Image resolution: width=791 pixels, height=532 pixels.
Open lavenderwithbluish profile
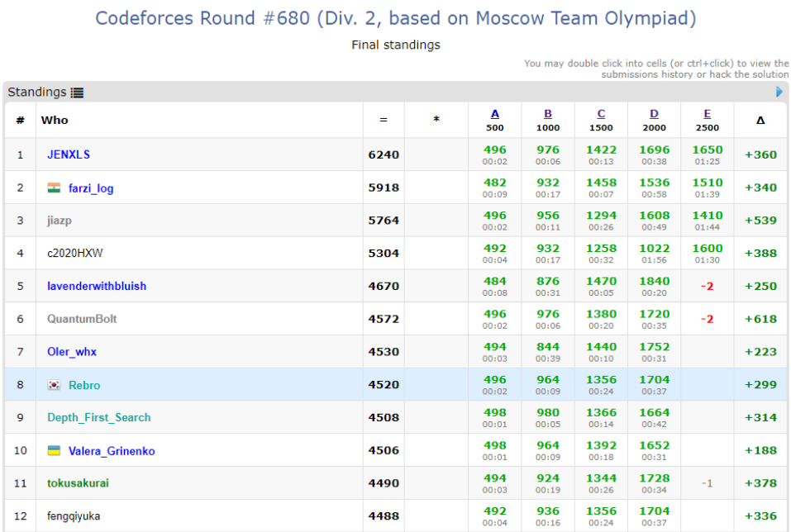click(97, 286)
